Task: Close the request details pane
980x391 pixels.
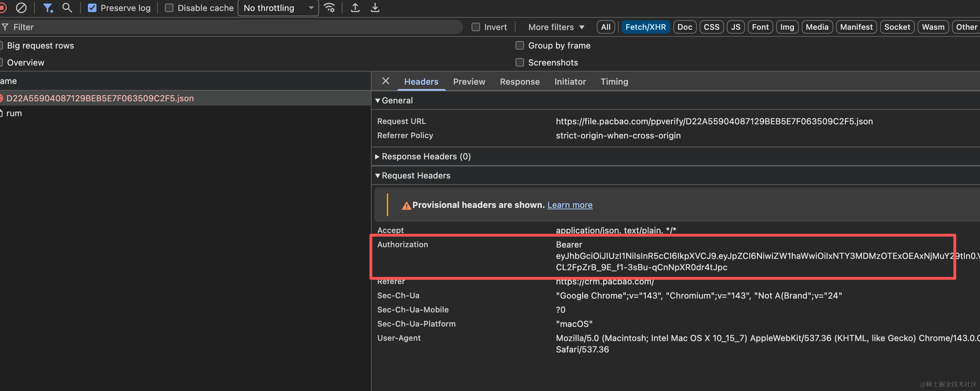Action: coord(385,81)
